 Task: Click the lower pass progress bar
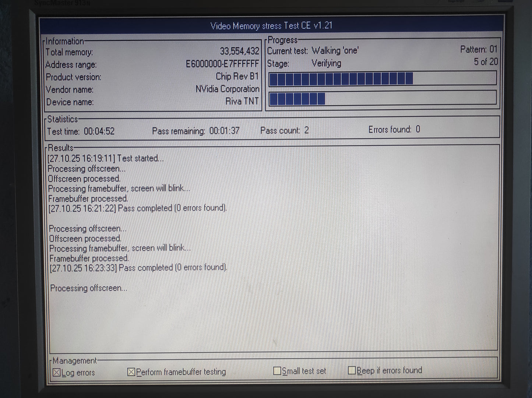(382, 99)
